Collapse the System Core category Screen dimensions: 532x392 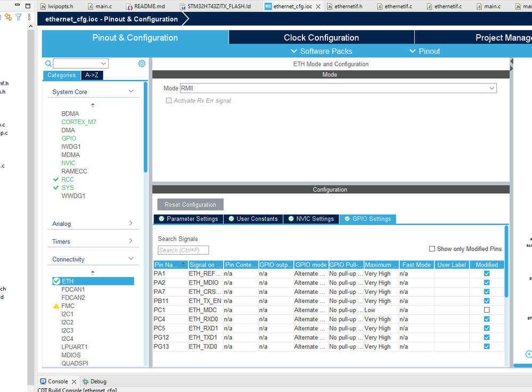(131, 91)
